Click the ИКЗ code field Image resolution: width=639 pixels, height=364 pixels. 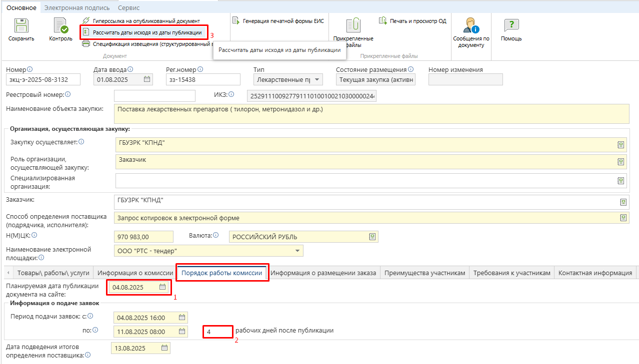click(312, 96)
